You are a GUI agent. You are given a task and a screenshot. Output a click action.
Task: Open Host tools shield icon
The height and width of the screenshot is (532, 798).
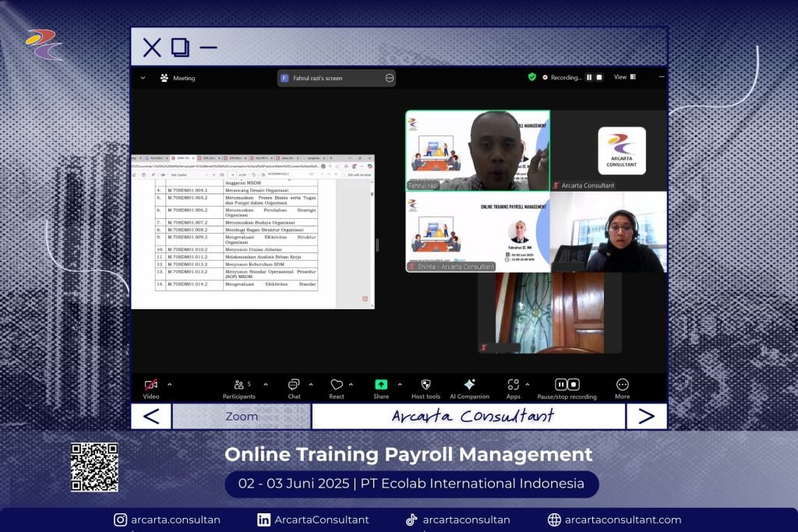pos(425,385)
